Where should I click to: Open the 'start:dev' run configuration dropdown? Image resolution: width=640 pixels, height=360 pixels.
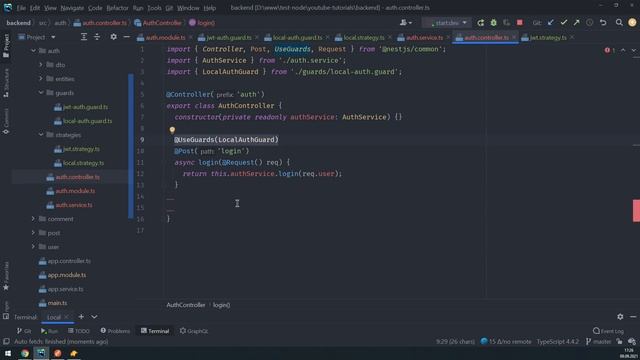coord(447,23)
